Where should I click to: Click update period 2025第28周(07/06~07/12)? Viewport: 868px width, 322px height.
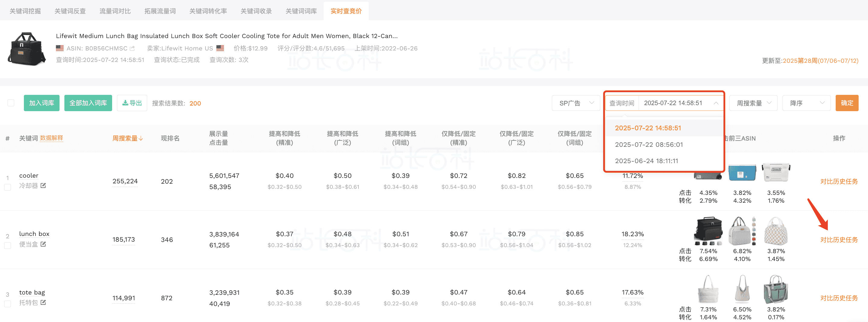tap(821, 61)
